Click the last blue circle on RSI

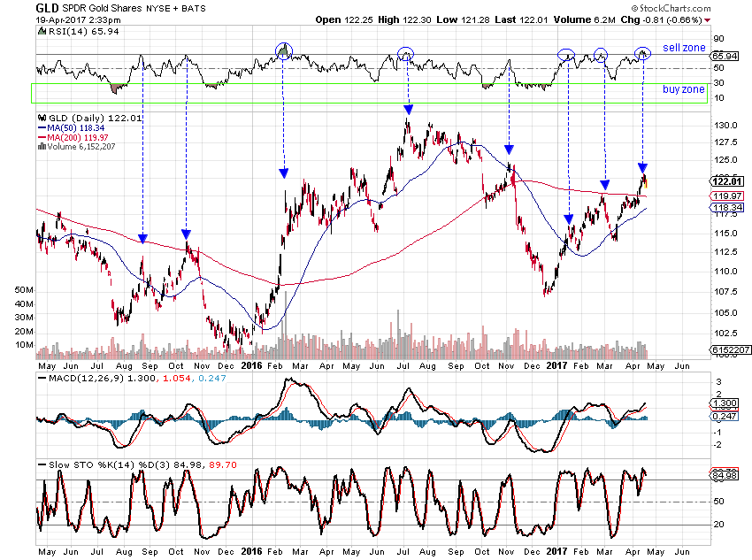click(x=643, y=54)
